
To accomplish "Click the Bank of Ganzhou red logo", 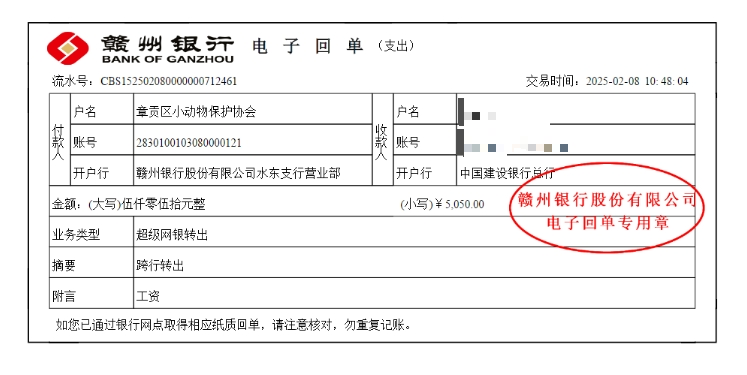I will [x=68, y=49].
